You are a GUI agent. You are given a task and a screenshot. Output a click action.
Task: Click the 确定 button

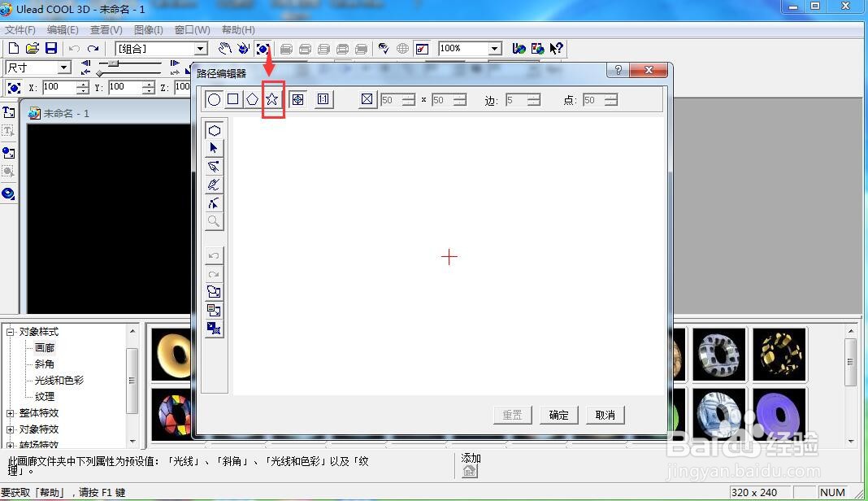pyautogui.click(x=558, y=415)
